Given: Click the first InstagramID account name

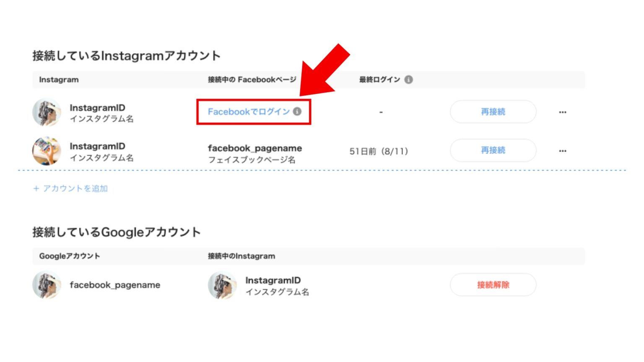Looking at the screenshot, I should pos(97,108).
